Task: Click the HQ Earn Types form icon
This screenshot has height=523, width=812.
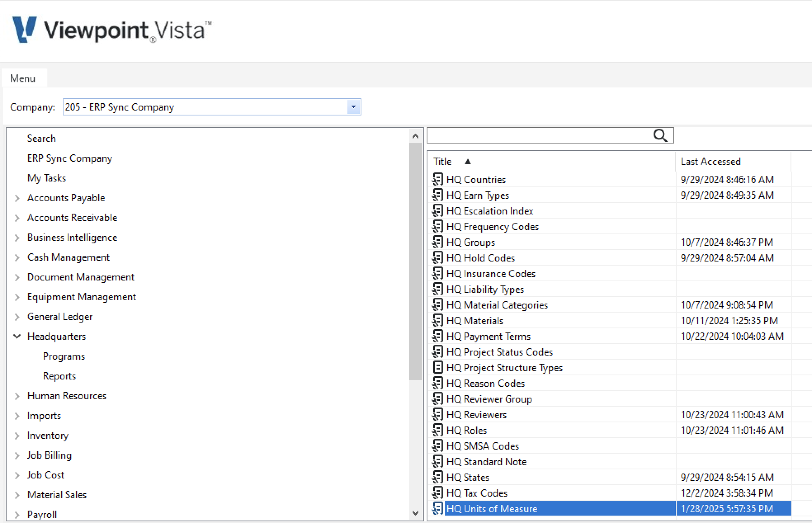Action: click(x=438, y=195)
